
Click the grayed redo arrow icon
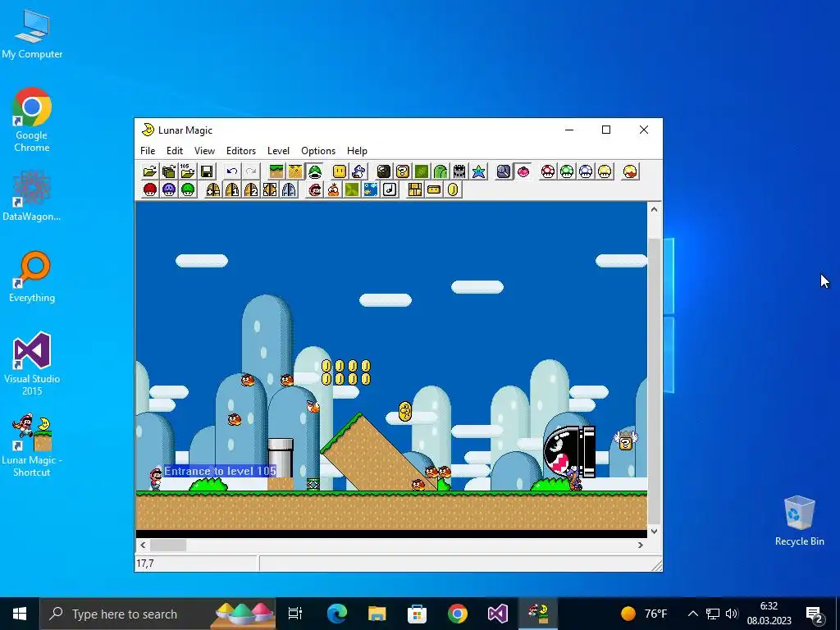pyautogui.click(x=251, y=171)
